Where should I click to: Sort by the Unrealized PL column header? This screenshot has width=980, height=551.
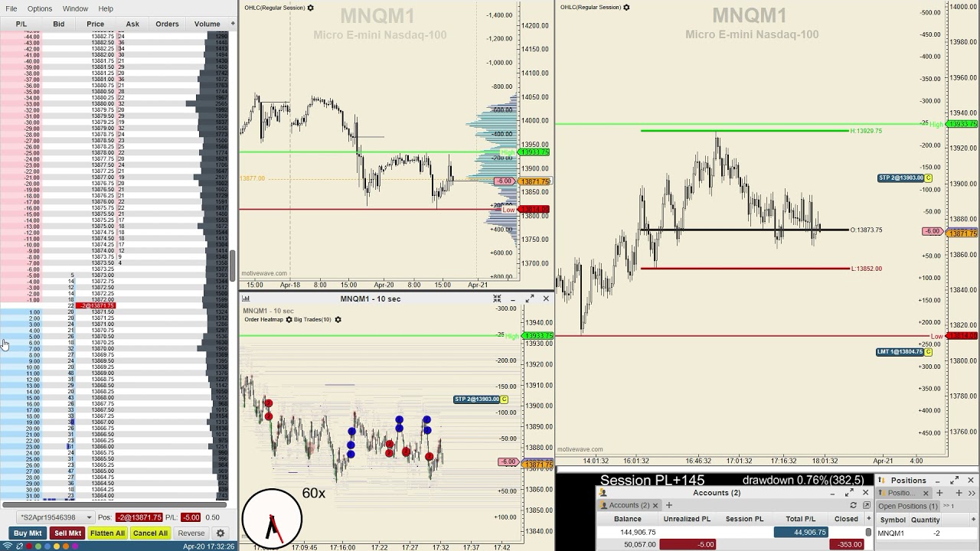point(687,519)
